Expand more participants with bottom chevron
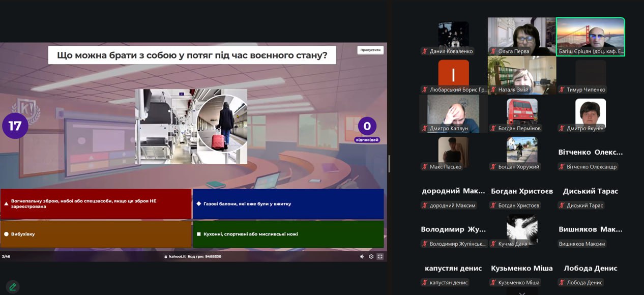Image resolution: width=644 pixels, height=295 pixels. [522, 293]
